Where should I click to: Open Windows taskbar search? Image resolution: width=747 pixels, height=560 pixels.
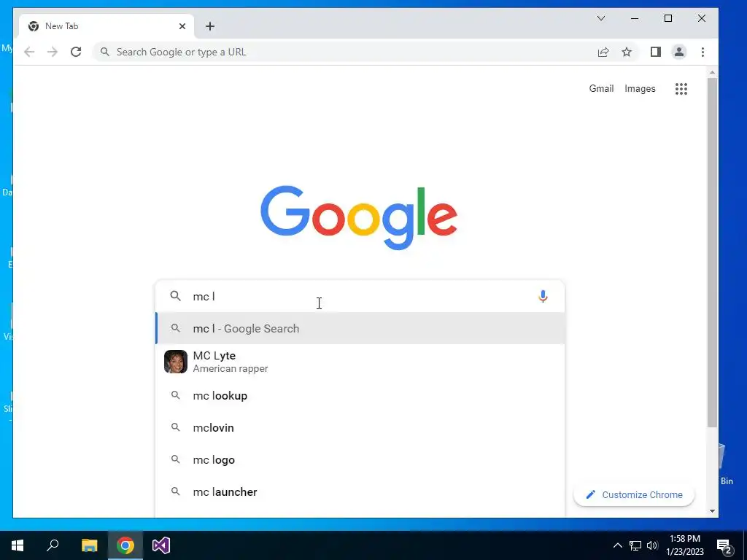(53, 545)
